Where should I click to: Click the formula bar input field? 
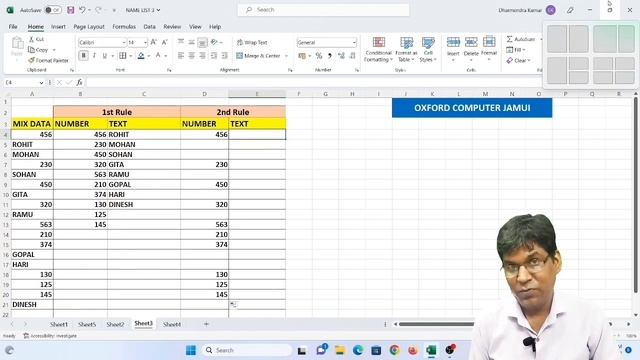(314, 82)
